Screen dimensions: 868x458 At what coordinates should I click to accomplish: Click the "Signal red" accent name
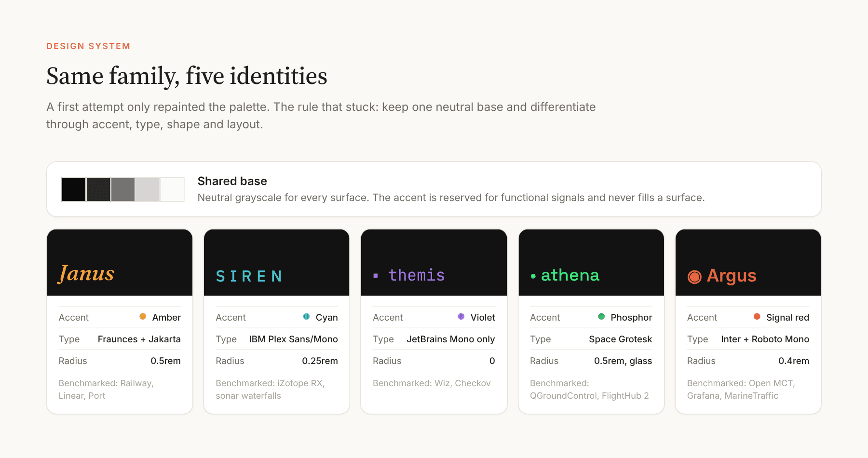click(788, 318)
